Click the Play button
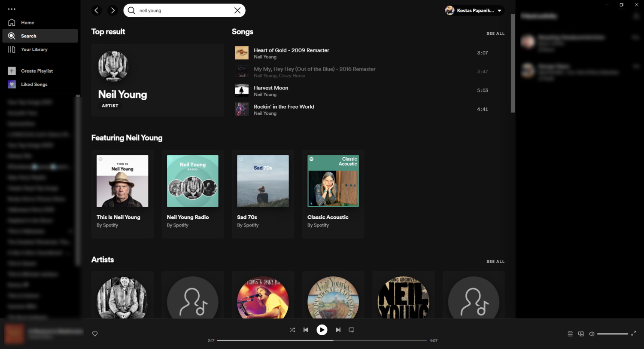Viewport: 644px width, 349px height. [x=322, y=330]
